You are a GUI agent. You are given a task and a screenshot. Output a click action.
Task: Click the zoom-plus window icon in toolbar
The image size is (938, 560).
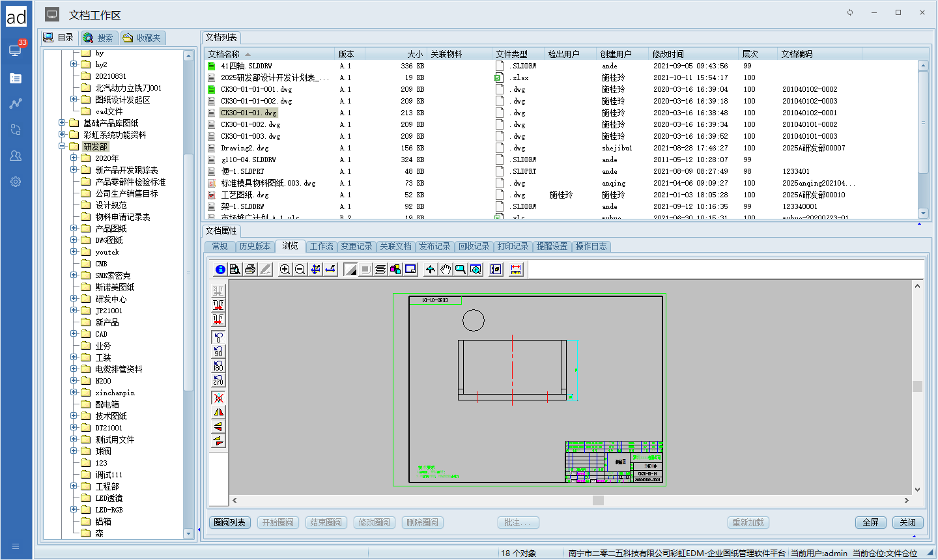[476, 270]
